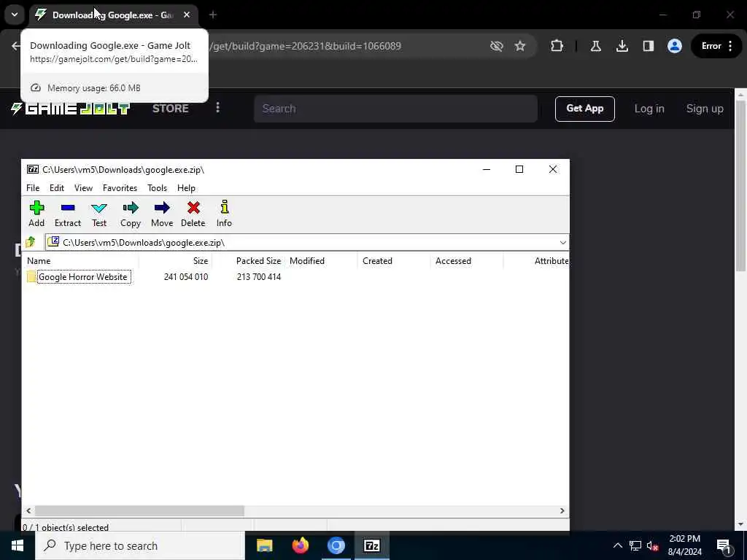Switch to Chrome in taskbar
The image size is (747, 560).
(336, 545)
